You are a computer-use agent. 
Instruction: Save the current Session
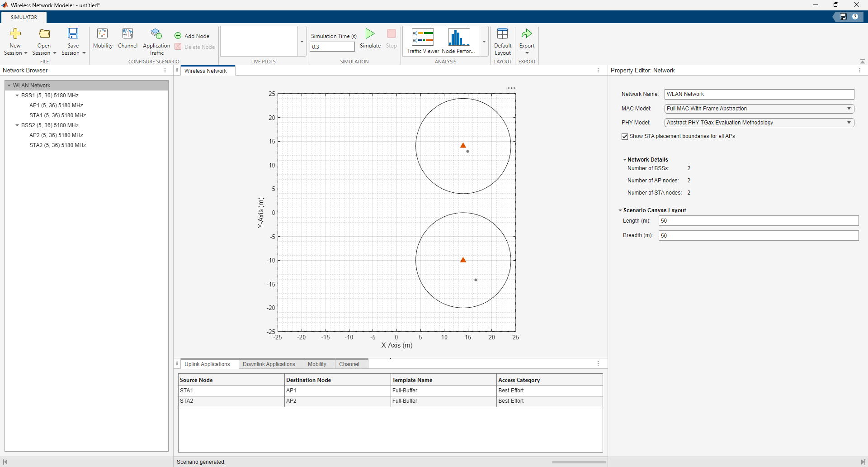[72, 41]
